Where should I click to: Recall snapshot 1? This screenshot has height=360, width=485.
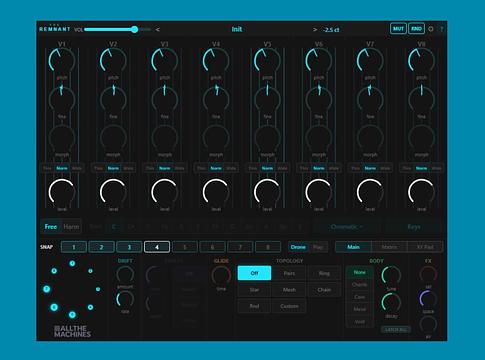click(x=74, y=247)
